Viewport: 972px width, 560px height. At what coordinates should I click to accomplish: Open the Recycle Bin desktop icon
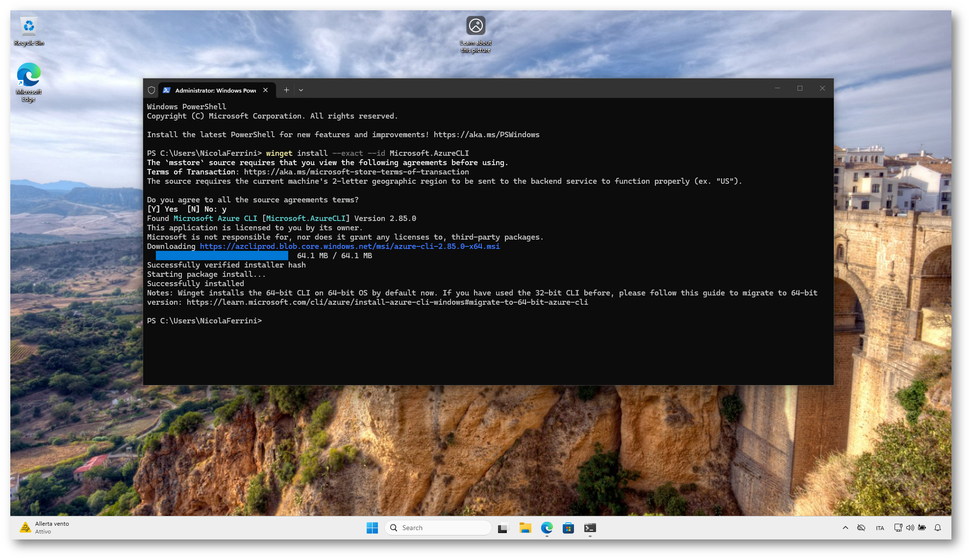pyautogui.click(x=29, y=31)
